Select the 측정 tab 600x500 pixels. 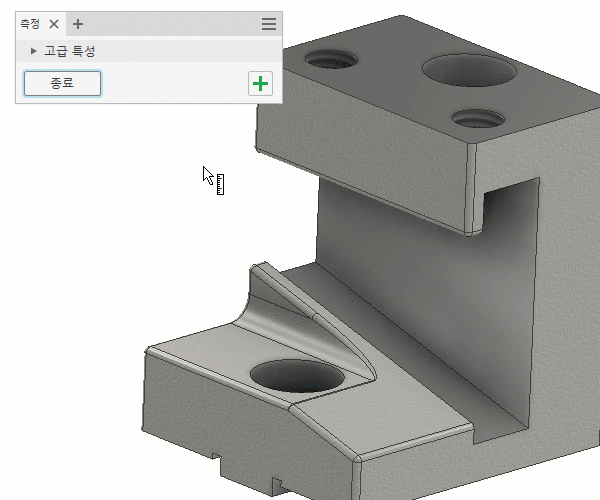(30, 24)
